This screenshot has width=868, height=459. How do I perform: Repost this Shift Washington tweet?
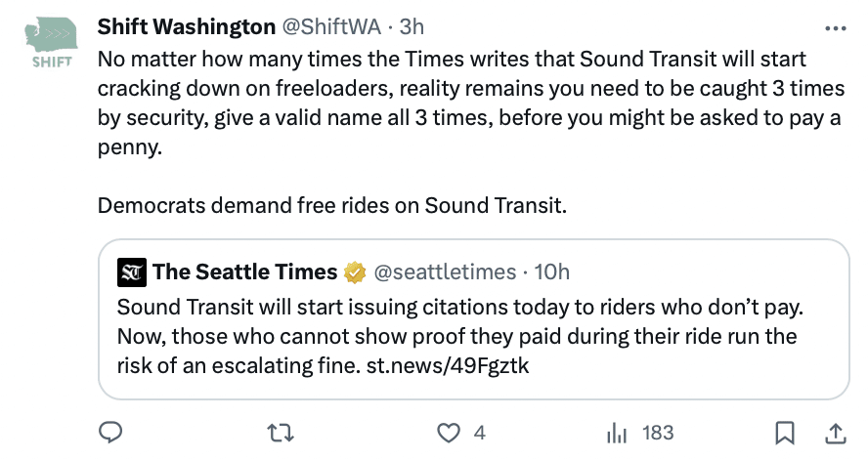(x=281, y=432)
